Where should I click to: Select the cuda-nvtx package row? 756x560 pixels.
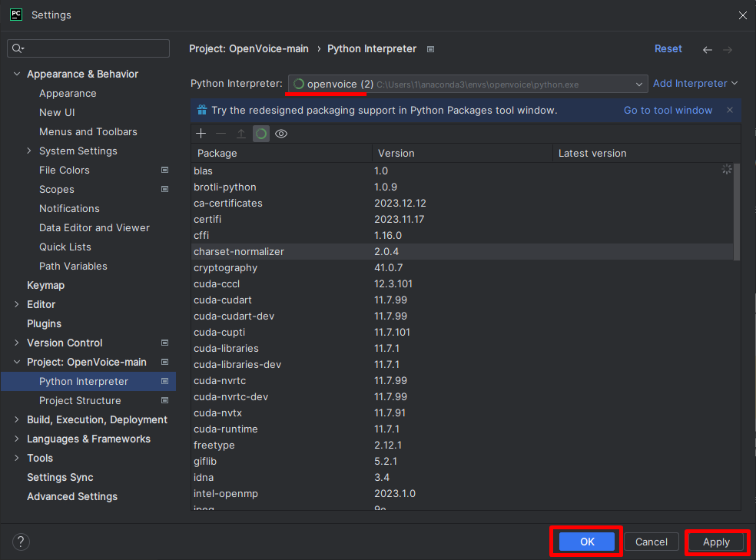tap(463, 413)
